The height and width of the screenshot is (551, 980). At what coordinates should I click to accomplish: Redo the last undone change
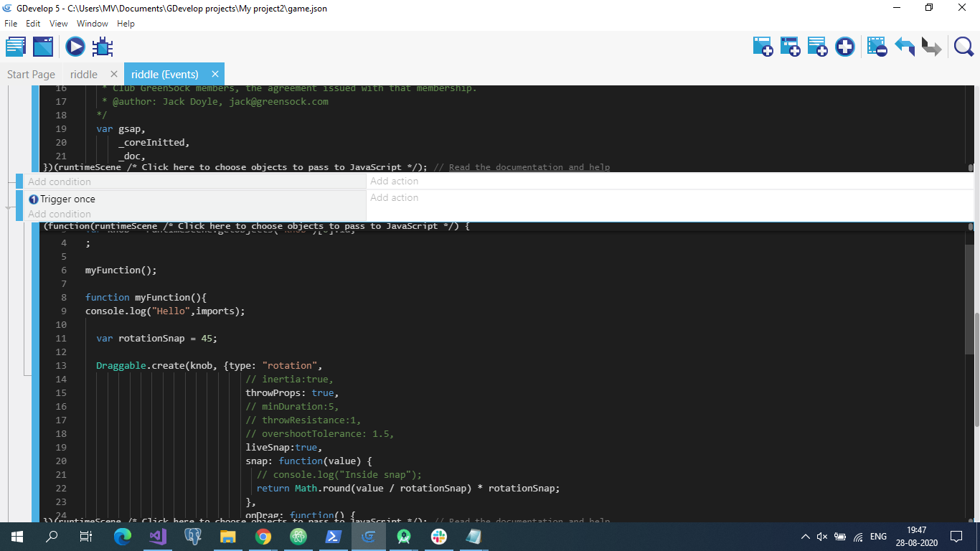pos(931,47)
